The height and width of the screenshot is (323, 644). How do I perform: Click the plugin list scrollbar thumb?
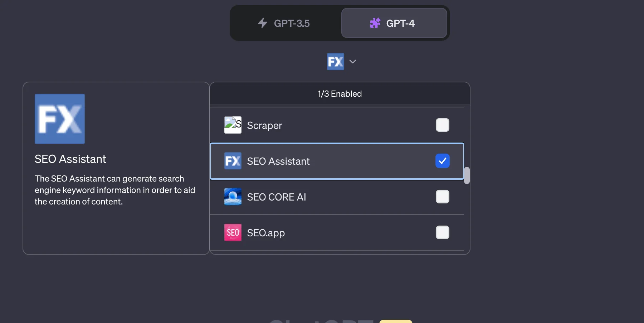467,175
